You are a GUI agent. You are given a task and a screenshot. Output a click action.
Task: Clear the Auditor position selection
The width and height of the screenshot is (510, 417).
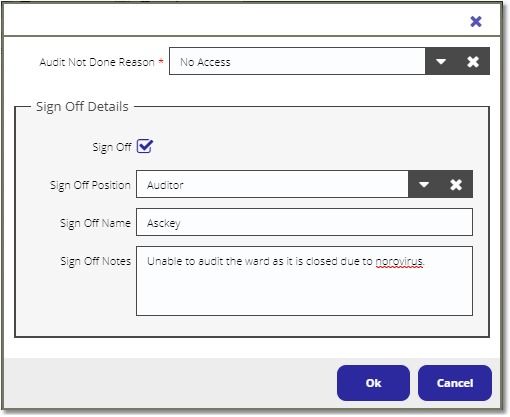456,184
